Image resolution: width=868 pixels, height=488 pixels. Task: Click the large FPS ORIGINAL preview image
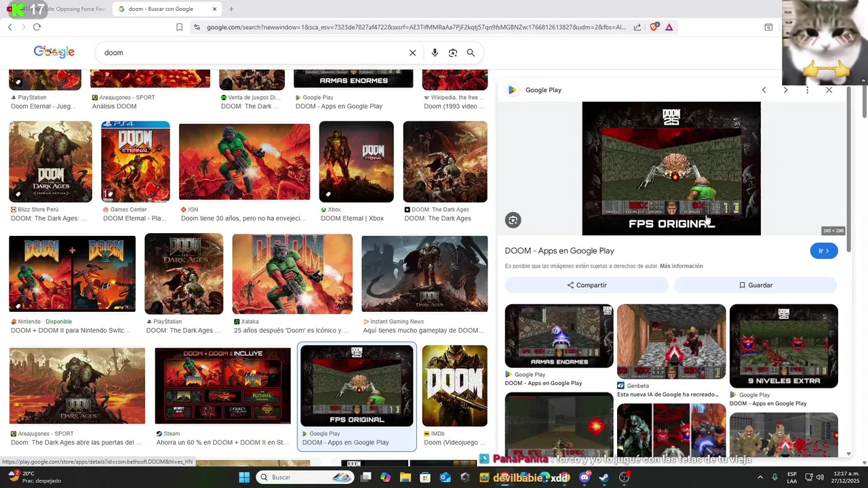click(x=671, y=169)
